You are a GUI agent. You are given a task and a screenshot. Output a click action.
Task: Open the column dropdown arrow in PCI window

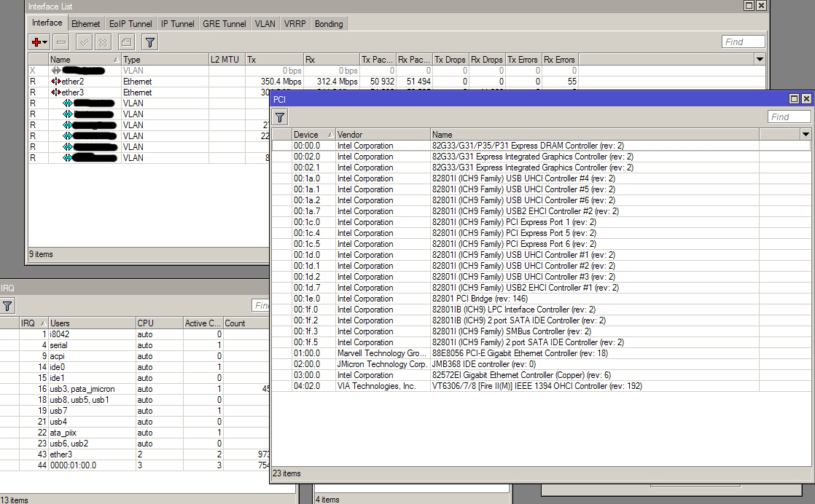(x=805, y=134)
